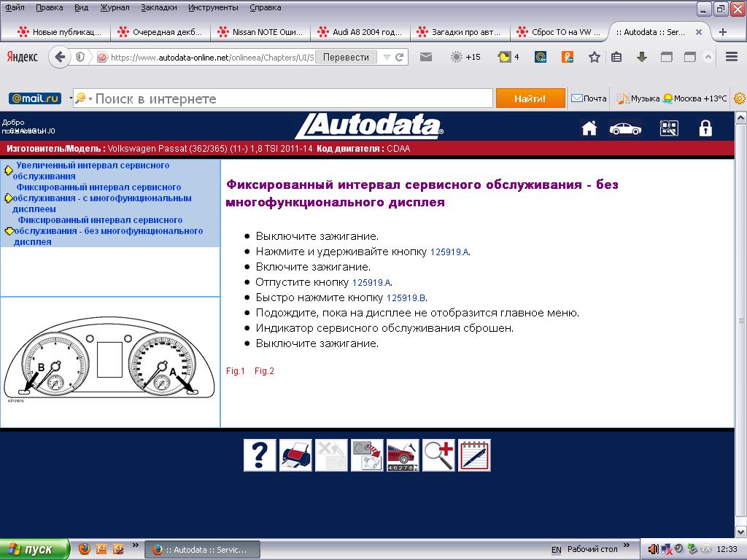Click the page scrollbar up arrow
Image resolution: width=747 pixels, height=560 pixels.
(x=741, y=117)
